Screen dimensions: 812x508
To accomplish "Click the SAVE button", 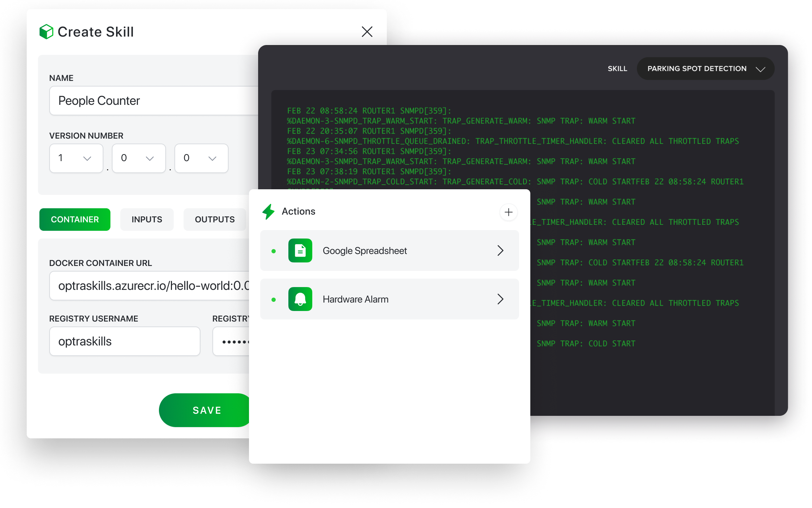I will click(x=207, y=410).
